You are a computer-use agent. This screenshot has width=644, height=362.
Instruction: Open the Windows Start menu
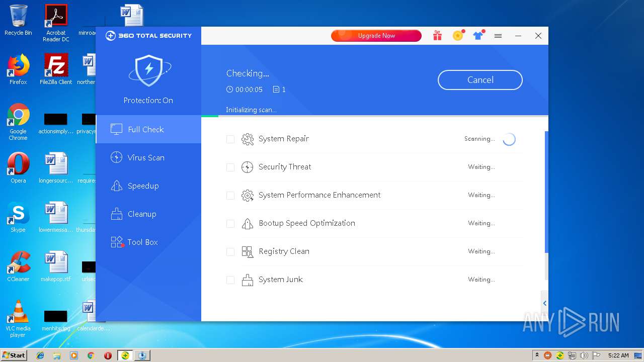14,355
